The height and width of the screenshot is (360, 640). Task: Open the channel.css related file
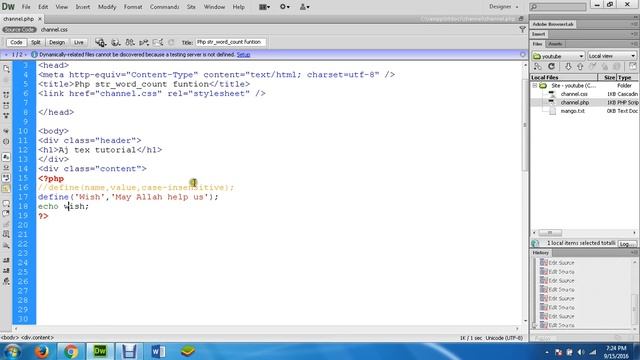tap(54, 30)
